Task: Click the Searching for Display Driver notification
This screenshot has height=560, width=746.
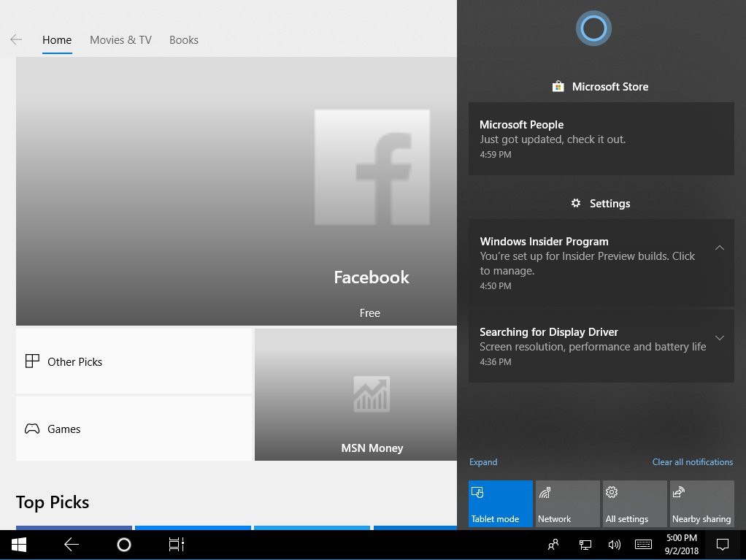Action: pyautogui.click(x=601, y=346)
